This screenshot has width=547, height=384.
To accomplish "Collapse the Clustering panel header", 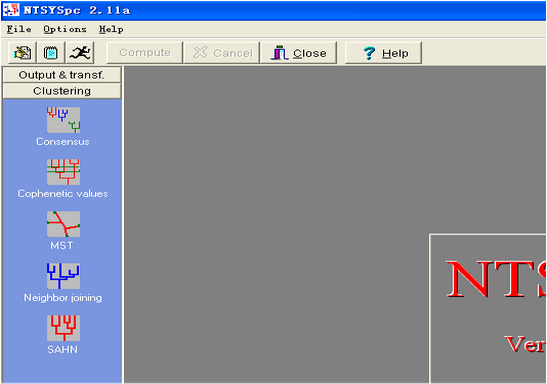I will pos(62,91).
